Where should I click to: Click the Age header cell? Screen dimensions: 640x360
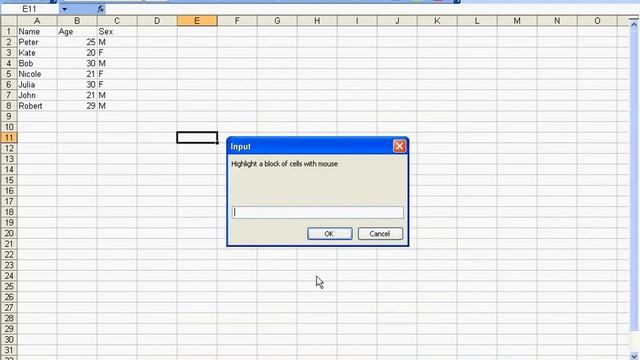point(77,31)
